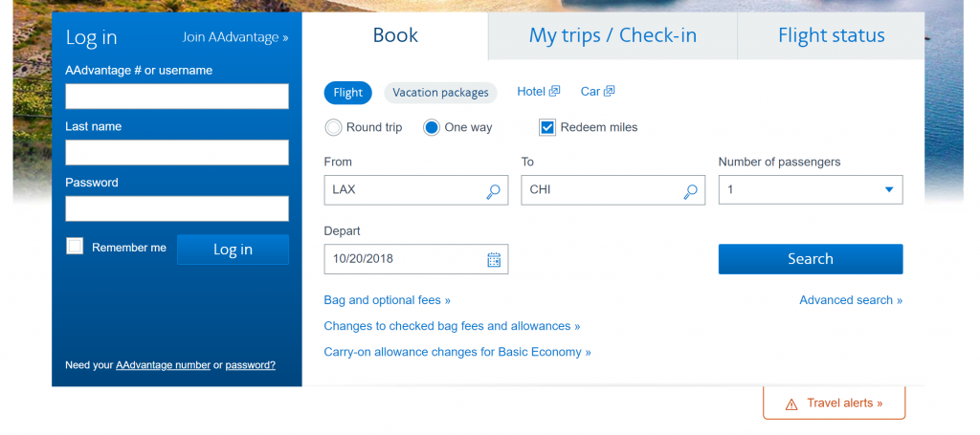Switch to My trips / Check-in tab
980x435 pixels.
pos(612,35)
